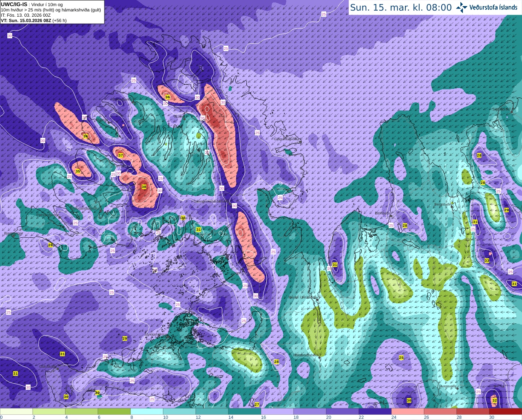Image resolution: width=522 pixels, height=420 pixels.
Task: Click the Bjargtangar station label
Action: tap(13, 234)
